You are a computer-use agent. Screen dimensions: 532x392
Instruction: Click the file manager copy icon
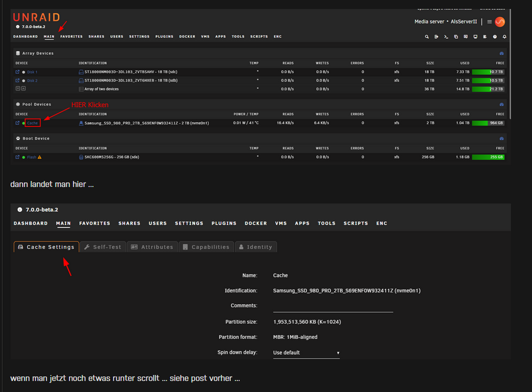(456, 37)
